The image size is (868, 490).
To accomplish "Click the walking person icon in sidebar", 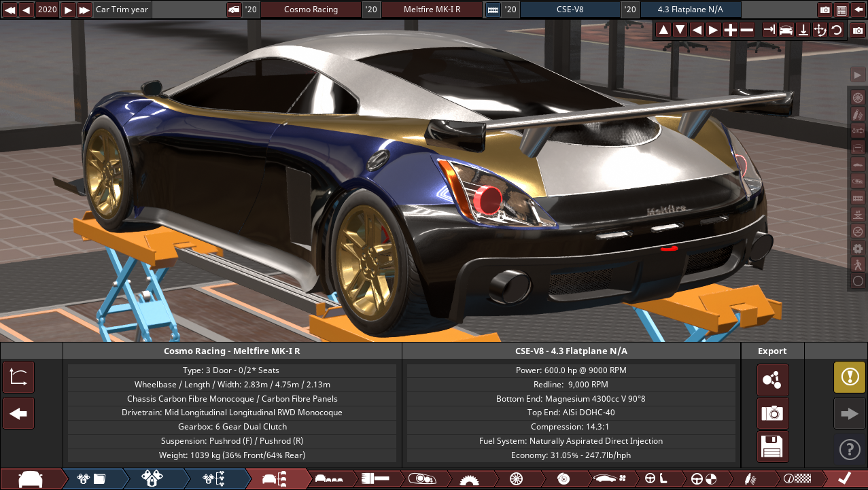I will click(x=858, y=264).
